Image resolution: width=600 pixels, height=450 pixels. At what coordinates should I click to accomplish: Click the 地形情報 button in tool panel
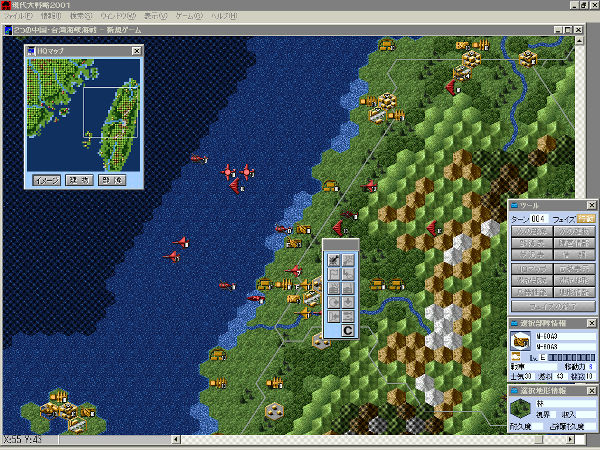[575, 292]
